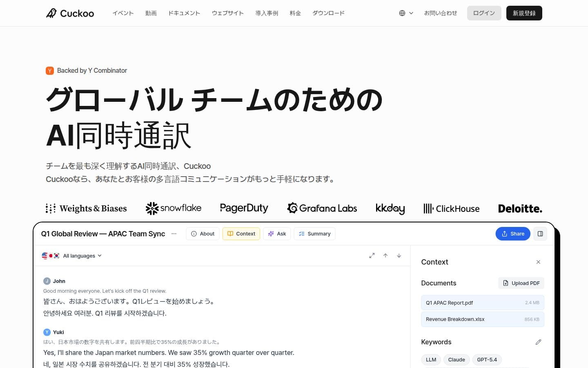Click the Upload PDF button
The width and height of the screenshot is (588, 368).
point(521,283)
